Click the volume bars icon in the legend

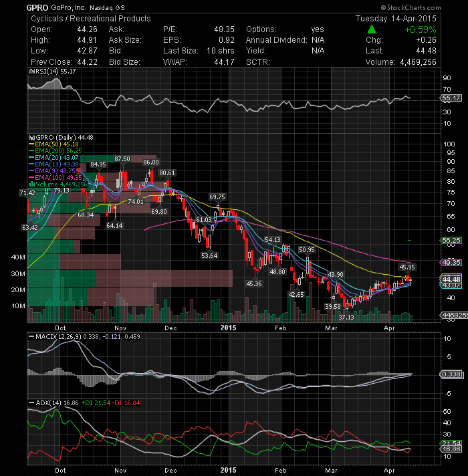(31, 185)
